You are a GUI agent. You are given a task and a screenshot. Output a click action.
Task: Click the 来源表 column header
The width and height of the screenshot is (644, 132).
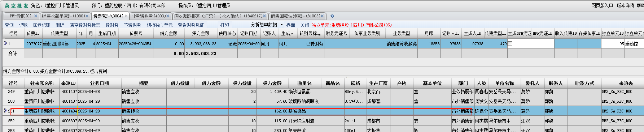pyautogui.click(x=626, y=83)
